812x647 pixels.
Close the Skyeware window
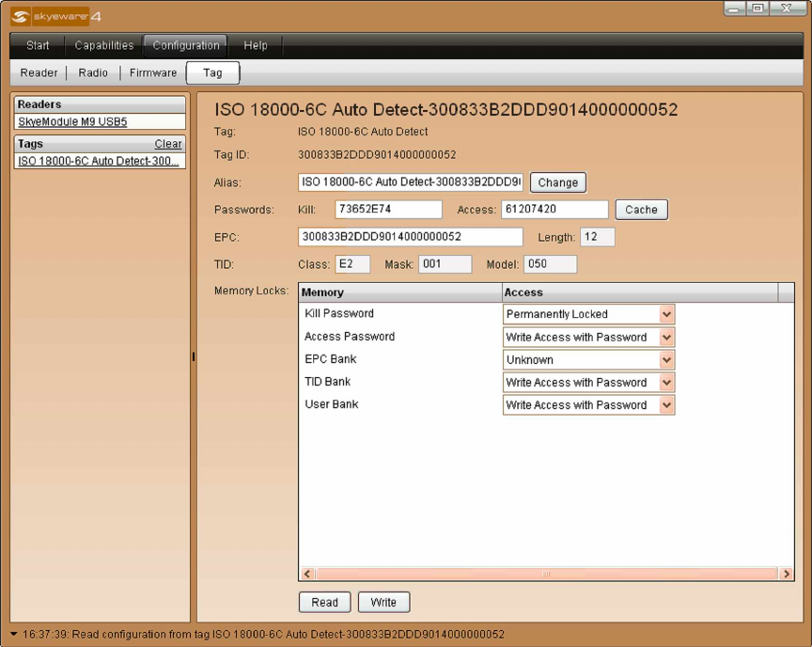(787, 8)
